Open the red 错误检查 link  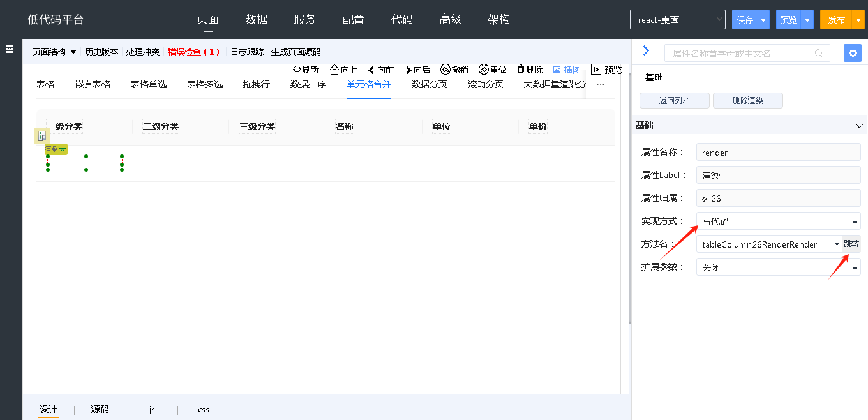coord(193,52)
